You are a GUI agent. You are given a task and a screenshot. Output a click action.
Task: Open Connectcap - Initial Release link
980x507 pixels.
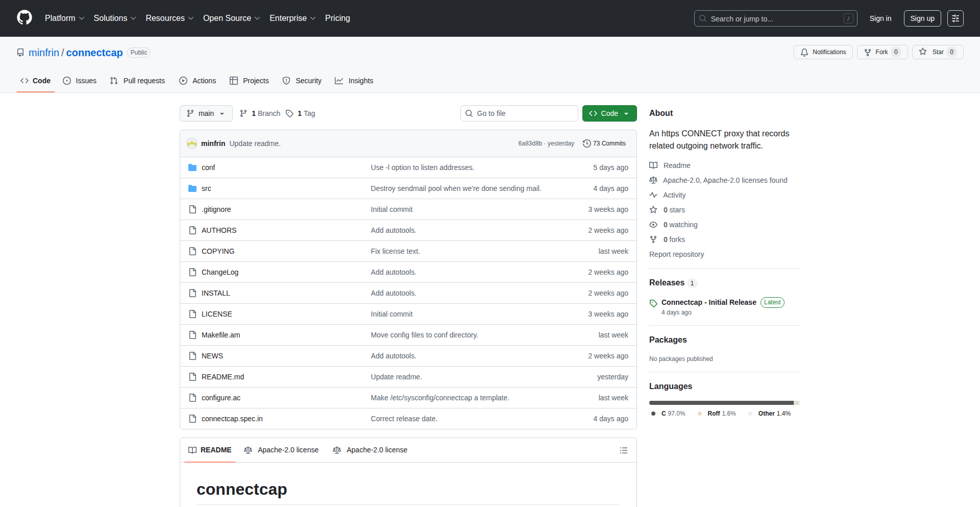point(708,302)
